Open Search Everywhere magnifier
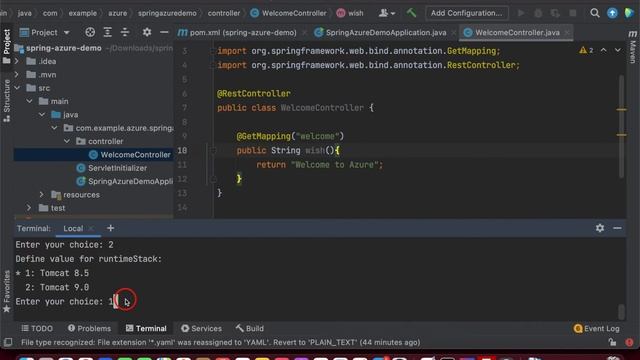The width and height of the screenshot is (640, 360). click(595, 13)
